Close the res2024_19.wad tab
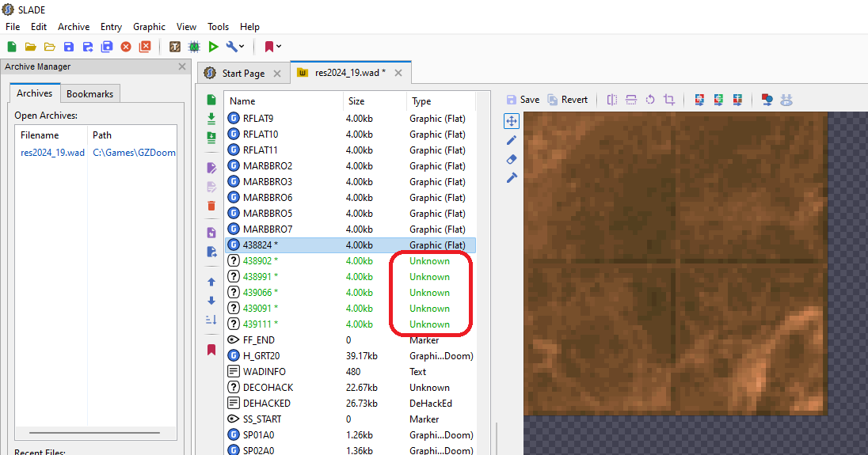 tap(398, 73)
